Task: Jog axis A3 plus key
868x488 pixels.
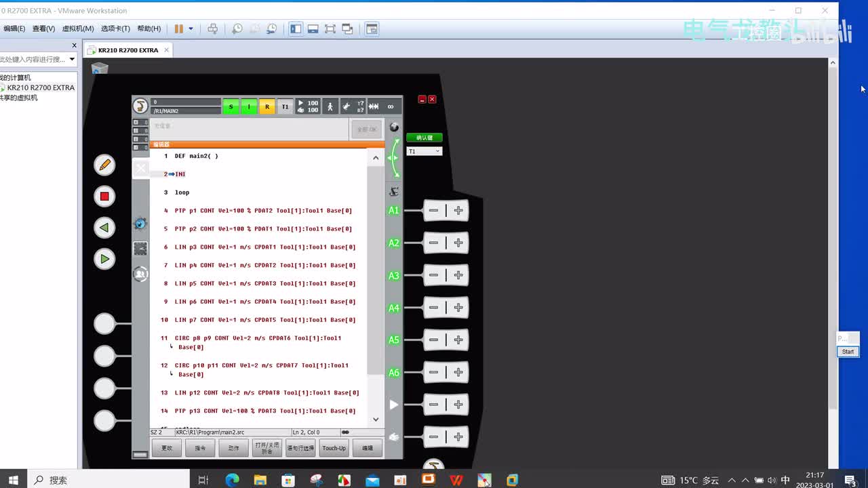Action: (458, 275)
